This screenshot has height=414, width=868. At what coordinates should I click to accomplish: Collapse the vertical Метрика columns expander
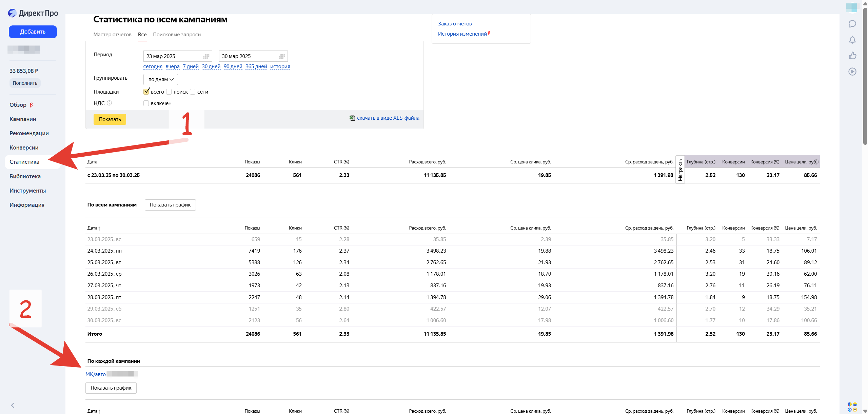click(680, 170)
